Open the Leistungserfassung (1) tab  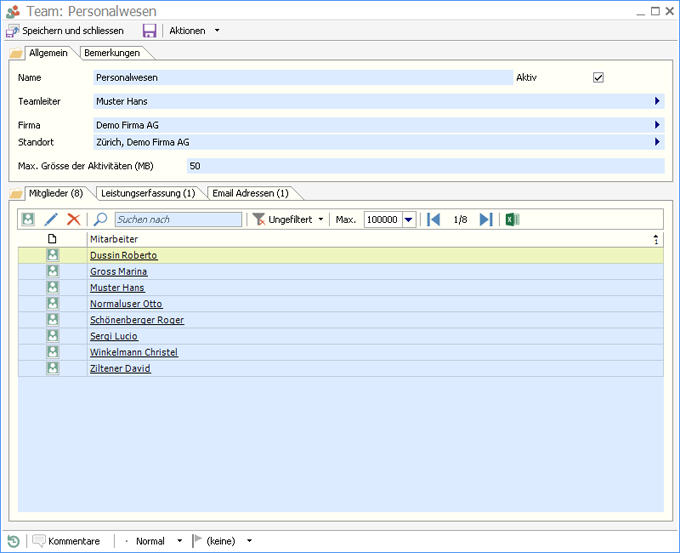(148, 193)
